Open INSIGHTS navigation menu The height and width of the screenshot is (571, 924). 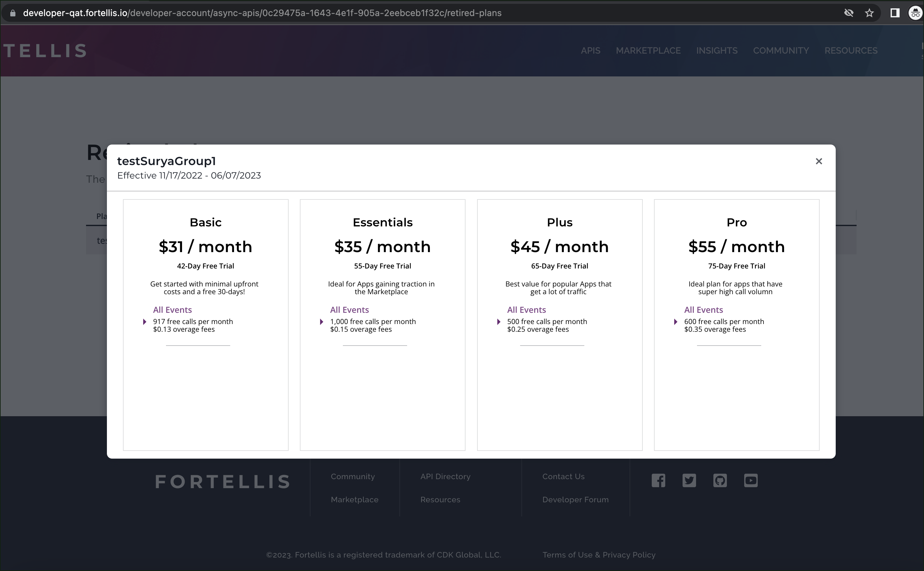click(x=717, y=51)
